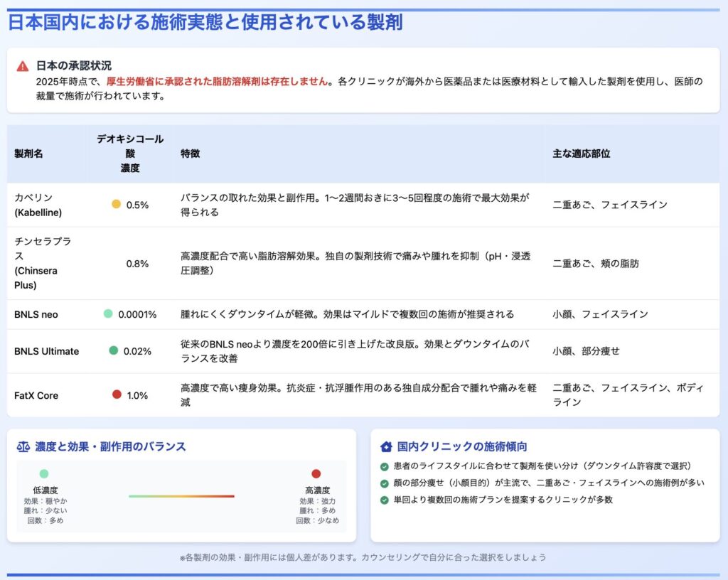This screenshot has width=728, height=580.
Task: Click the 高濃度 label
Action: point(318,490)
